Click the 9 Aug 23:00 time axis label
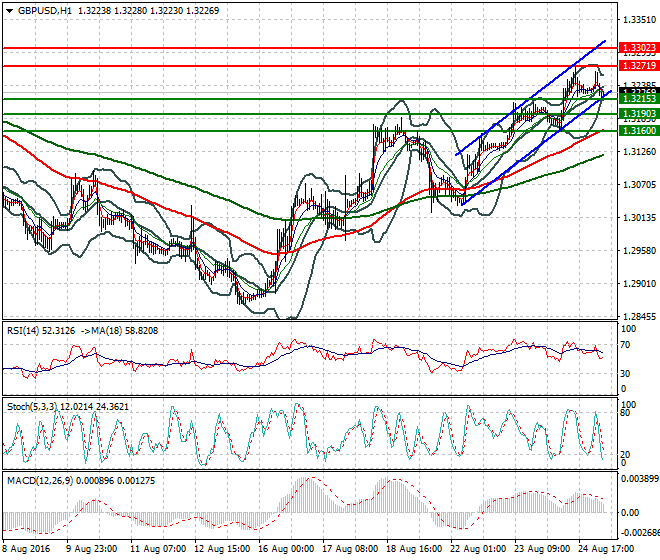660x560 pixels. [x=92, y=549]
